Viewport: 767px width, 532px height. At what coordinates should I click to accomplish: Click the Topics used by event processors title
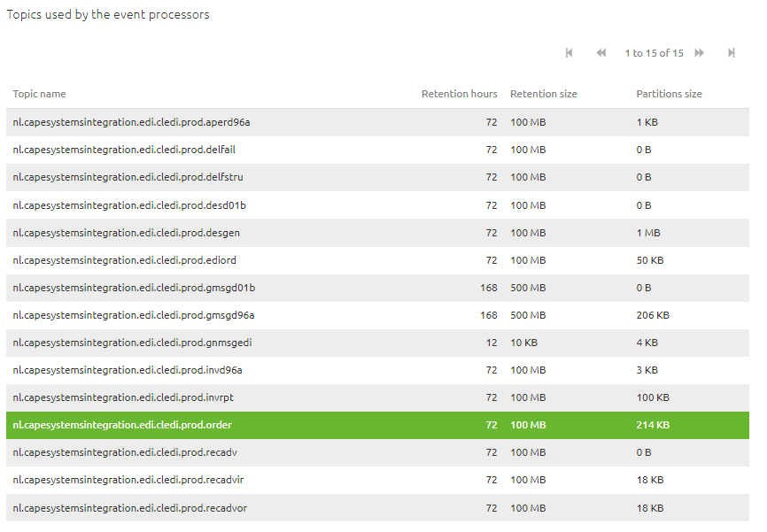click(x=109, y=14)
